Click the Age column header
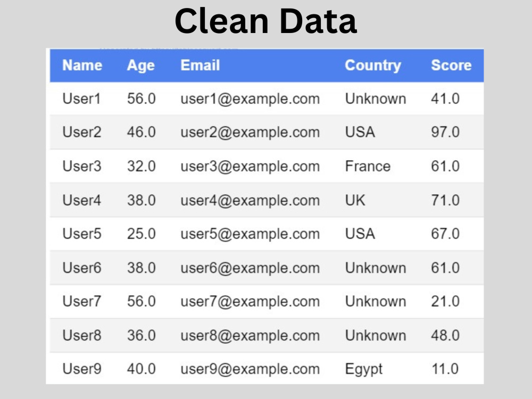The height and width of the screenshot is (399, 532). [141, 66]
